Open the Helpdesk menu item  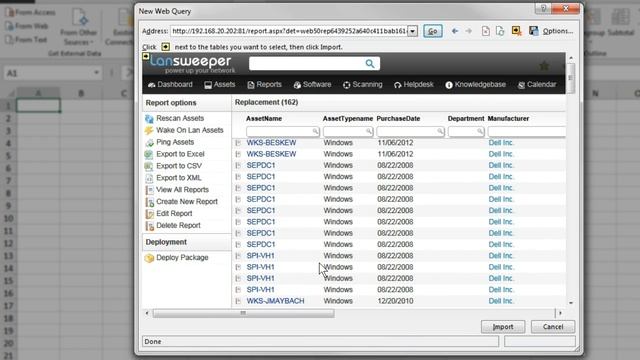pos(413,84)
